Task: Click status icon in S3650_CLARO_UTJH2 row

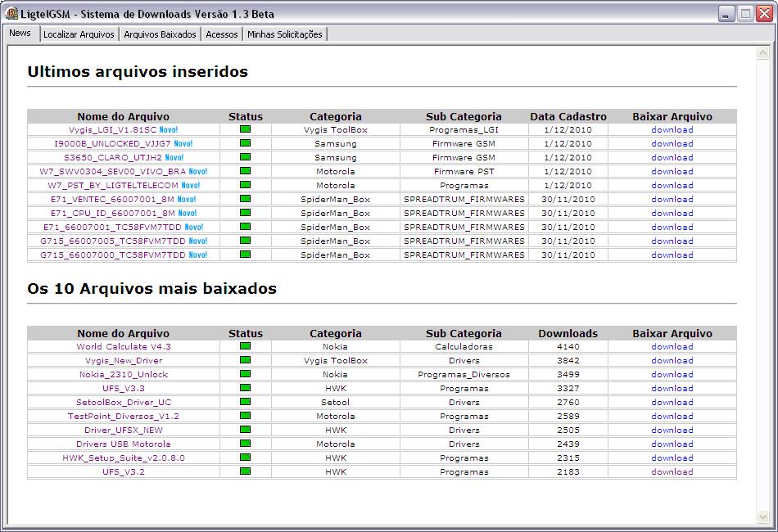Action: point(245,157)
